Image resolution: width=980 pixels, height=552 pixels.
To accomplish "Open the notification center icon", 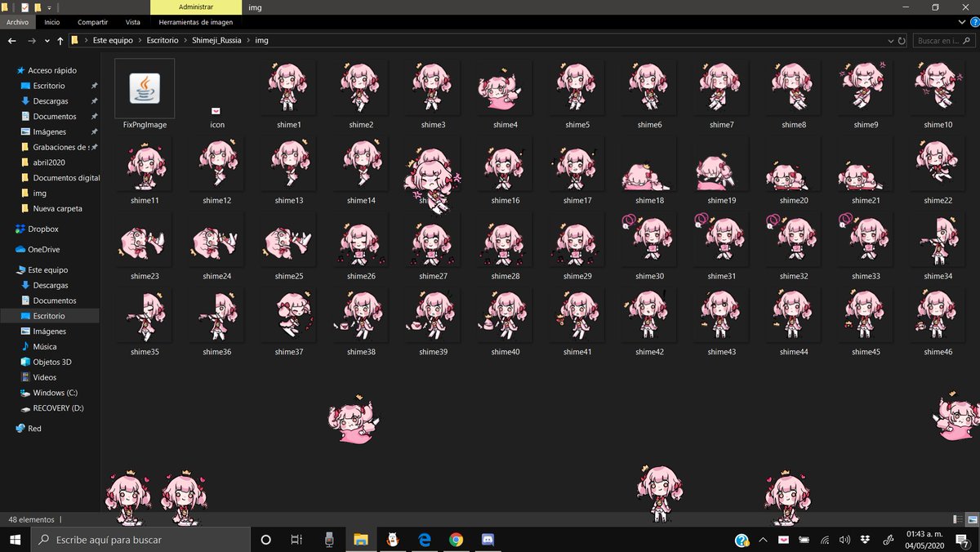I will [963, 540].
